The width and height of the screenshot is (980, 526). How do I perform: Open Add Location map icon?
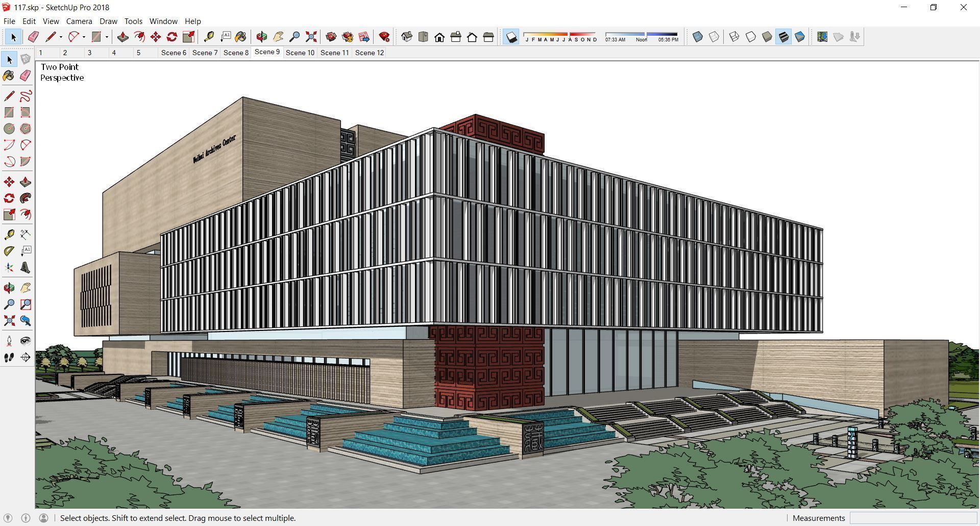(x=822, y=37)
